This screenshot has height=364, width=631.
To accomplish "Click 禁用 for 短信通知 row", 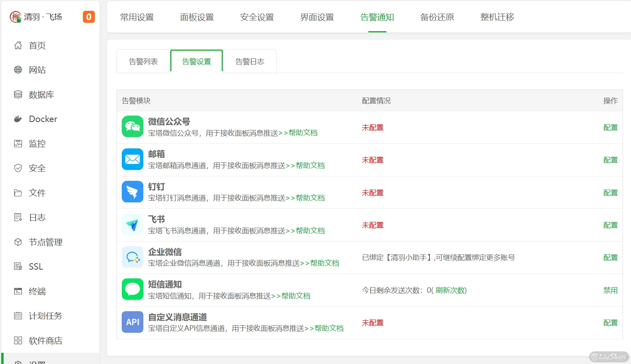I will point(610,290).
